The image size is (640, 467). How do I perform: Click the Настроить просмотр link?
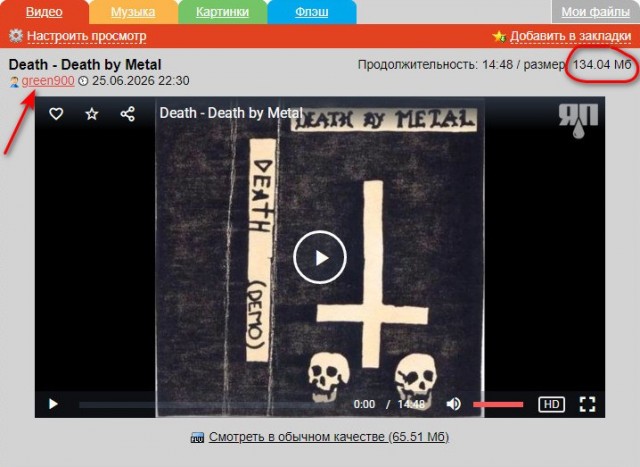[87, 36]
